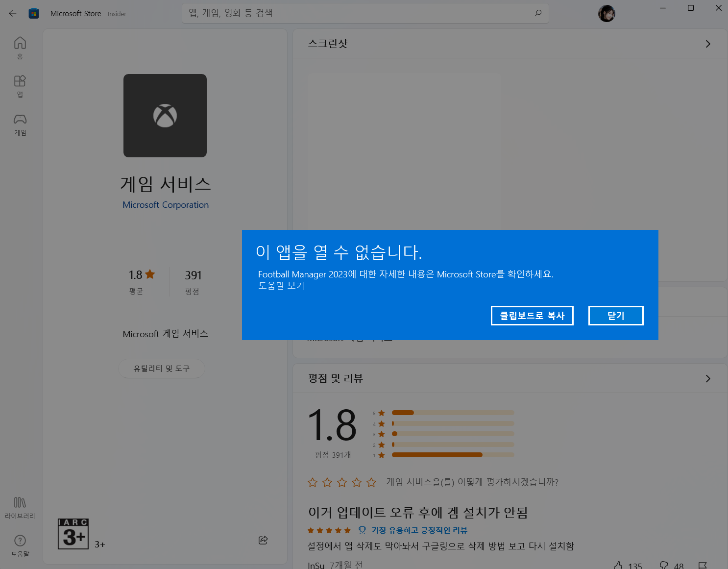Viewport: 728px width, 569px height.
Task: Open Microsoft Corporation publisher link
Action: click(166, 205)
